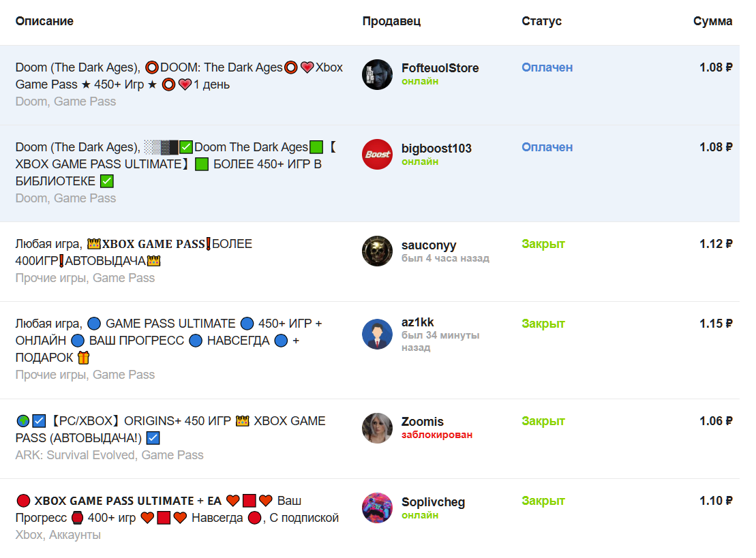
Task: Click gift emoji after ПОДАРОК
Action: 83,358
